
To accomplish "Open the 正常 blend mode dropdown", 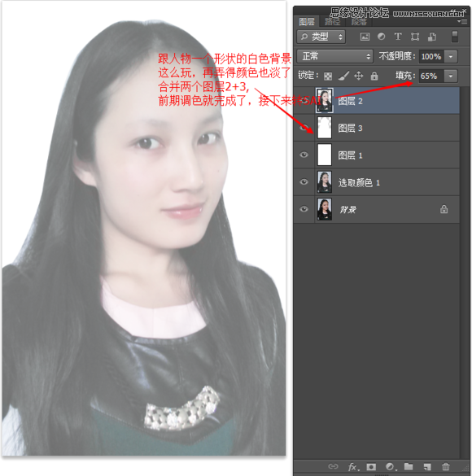I will pyautogui.click(x=334, y=56).
